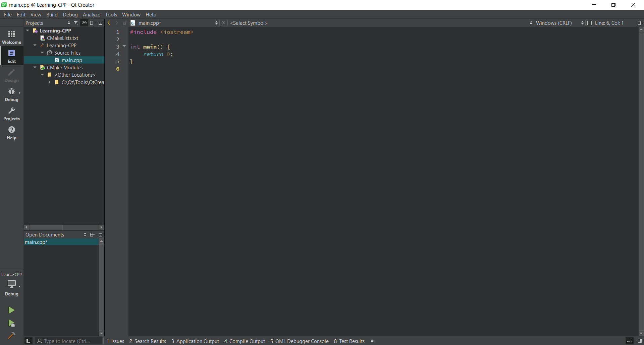Open the Debug menu

click(x=70, y=14)
